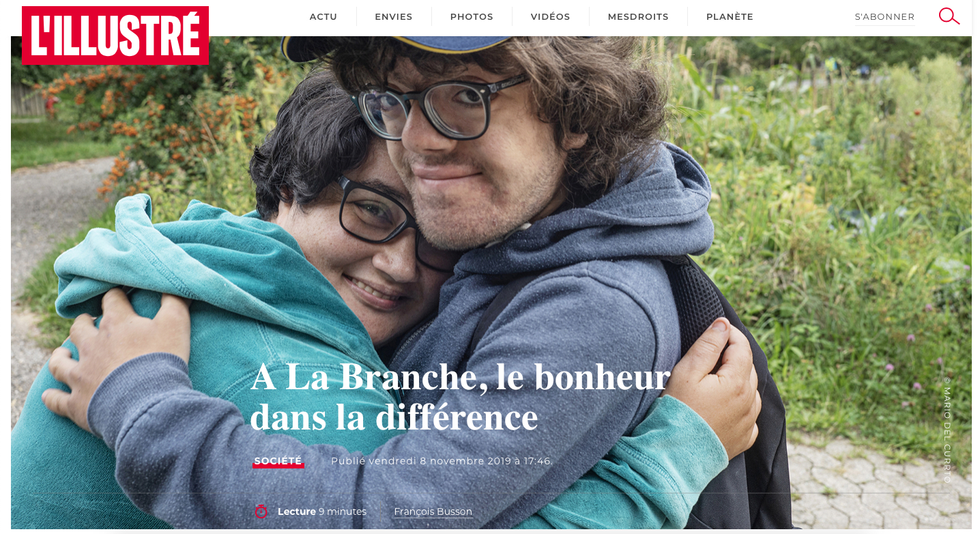This screenshot has height=534, width=980.
Task: Open the MESDROITS section
Action: pos(638,17)
